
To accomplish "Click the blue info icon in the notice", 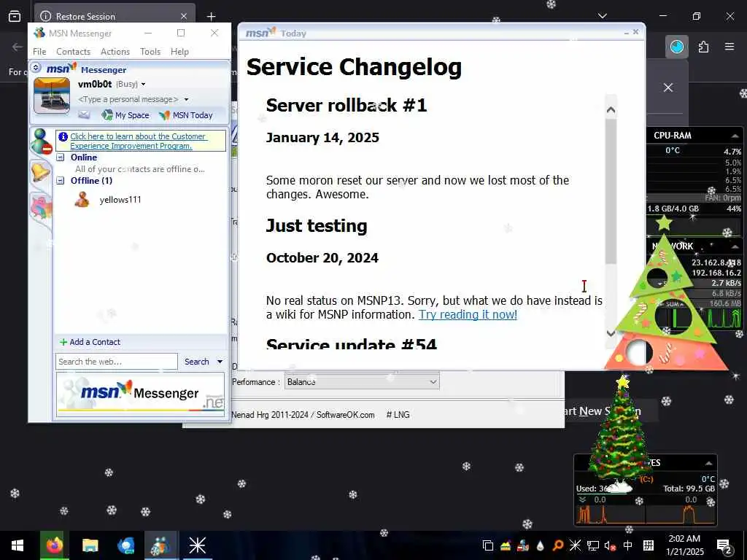I will tap(63, 136).
